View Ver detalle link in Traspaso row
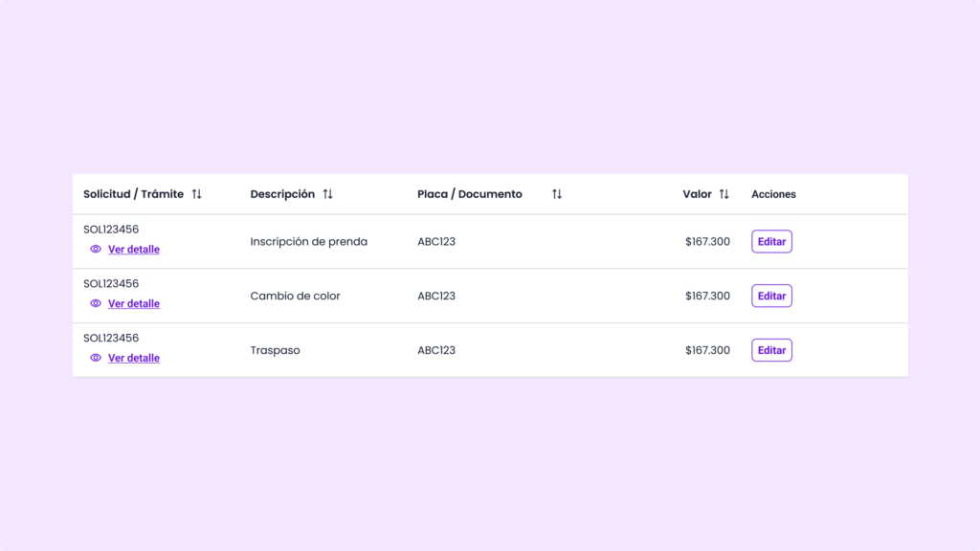Viewport: 980px width, 551px height. 134,359
